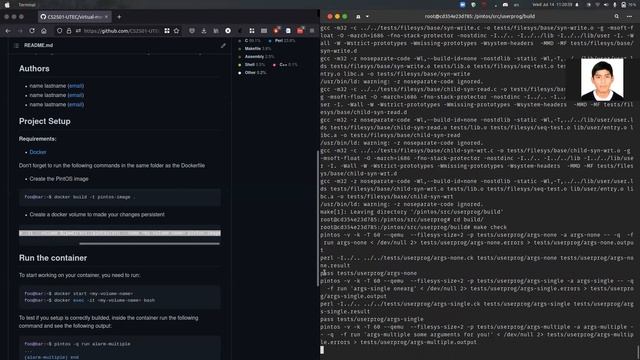Click the Assembly language entry

coord(256,57)
